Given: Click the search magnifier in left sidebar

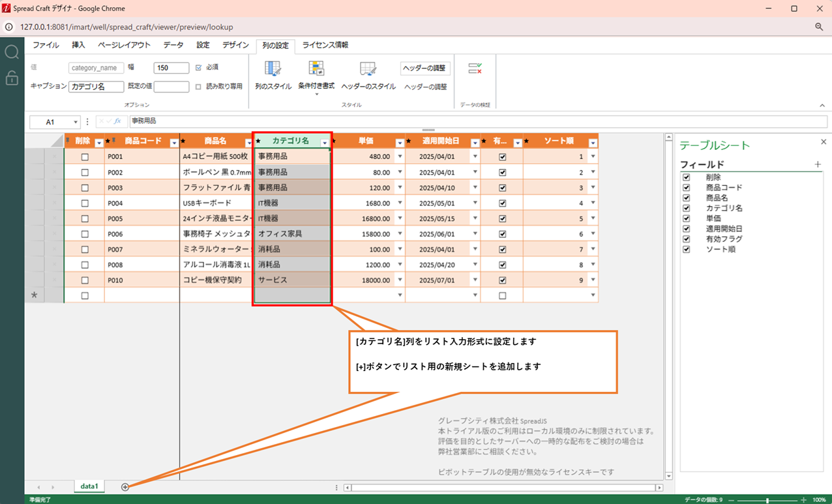Looking at the screenshot, I should (12, 52).
